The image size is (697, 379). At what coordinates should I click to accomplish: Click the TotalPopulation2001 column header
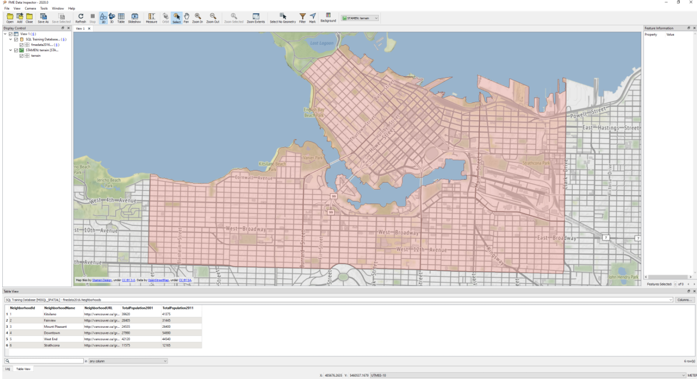(x=138, y=308)
